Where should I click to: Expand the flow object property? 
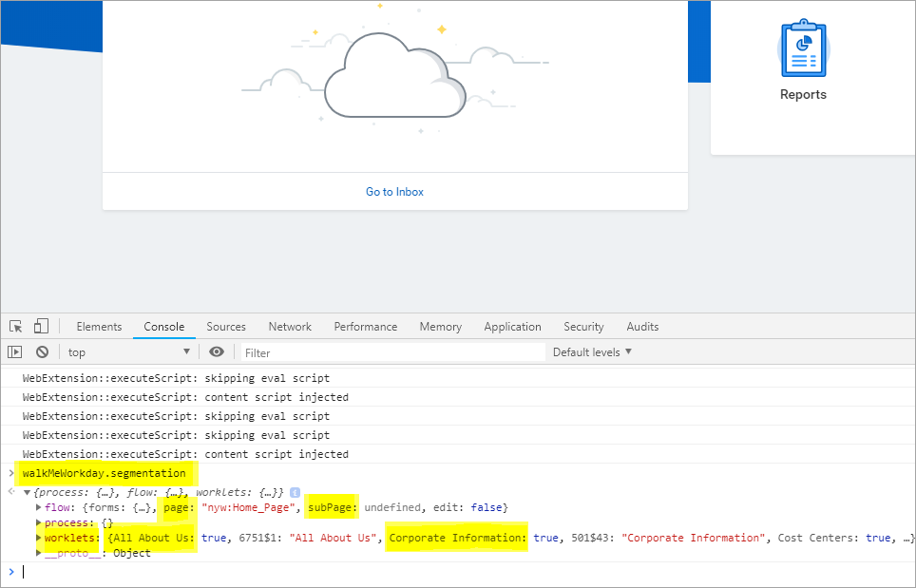click(39, 507)
